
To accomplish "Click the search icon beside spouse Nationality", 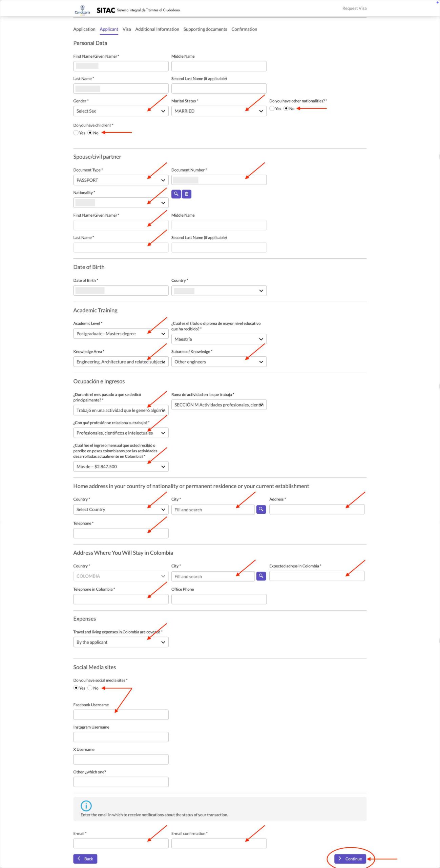I will 176,194.
